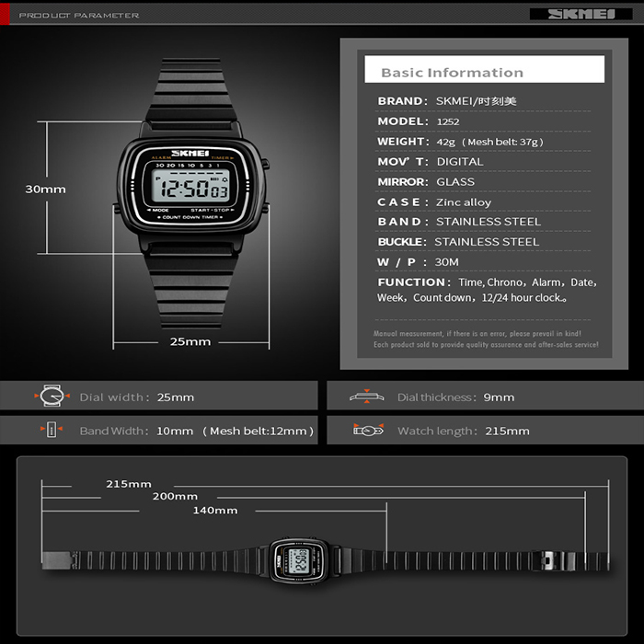Click the COUNT DOWN TIMER text on dial
644x644 pixels.
pyautogui.click(x=190, y=217)
